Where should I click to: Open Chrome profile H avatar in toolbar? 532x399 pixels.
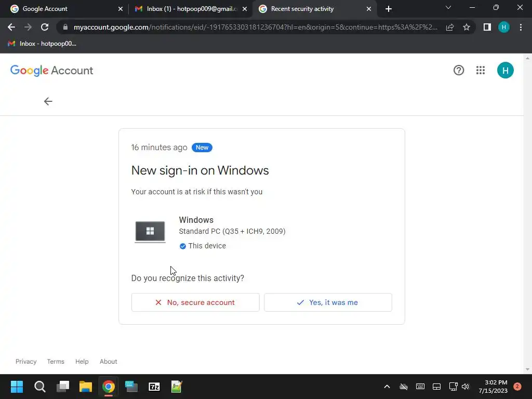coord(504,27)
